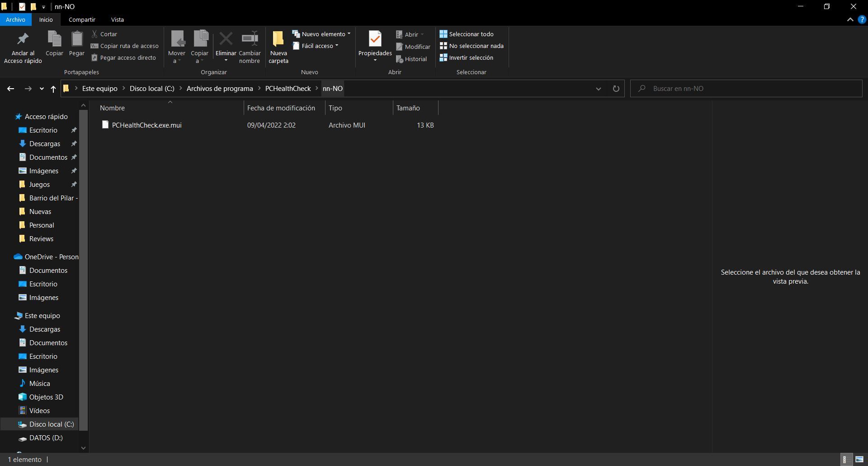This screenshot has width=868, height=466.
Task: Open pinned Escritorio under Acceso rápido
Action: (43, 130)
